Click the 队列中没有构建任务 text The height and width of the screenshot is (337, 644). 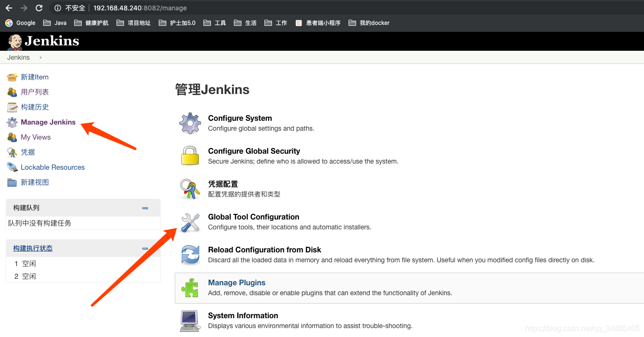click(40, 223)
